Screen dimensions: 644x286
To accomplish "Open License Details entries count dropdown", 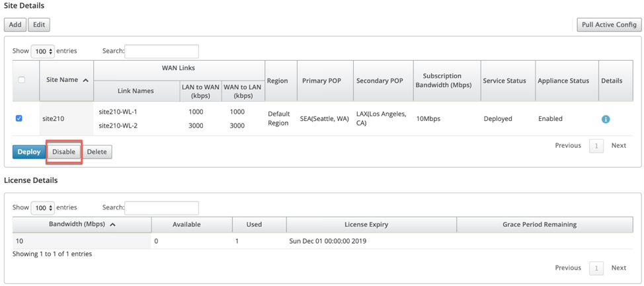I will click(x=43, y=208).
